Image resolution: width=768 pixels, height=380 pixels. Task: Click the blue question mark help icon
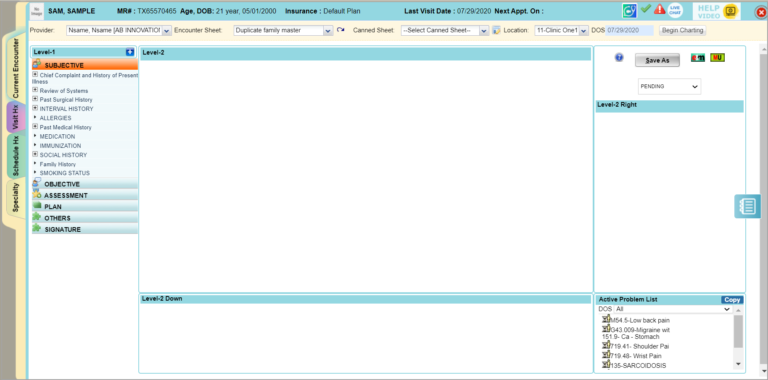click(619, 58)
